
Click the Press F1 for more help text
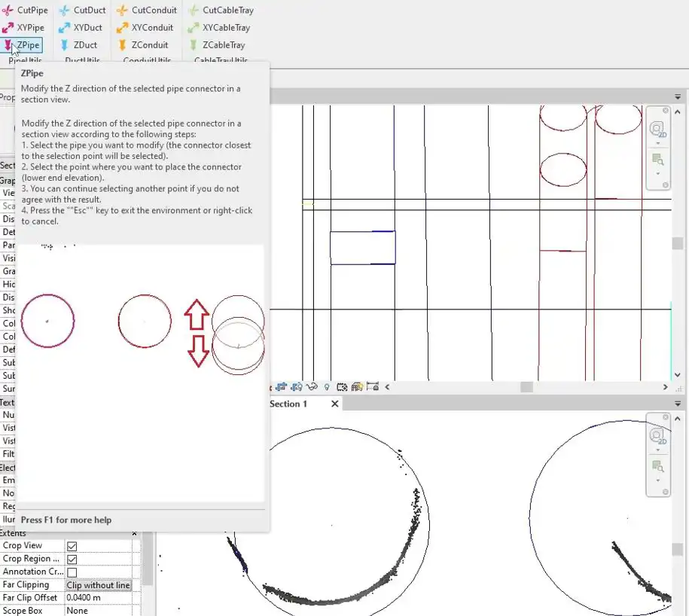click(66, 520)
